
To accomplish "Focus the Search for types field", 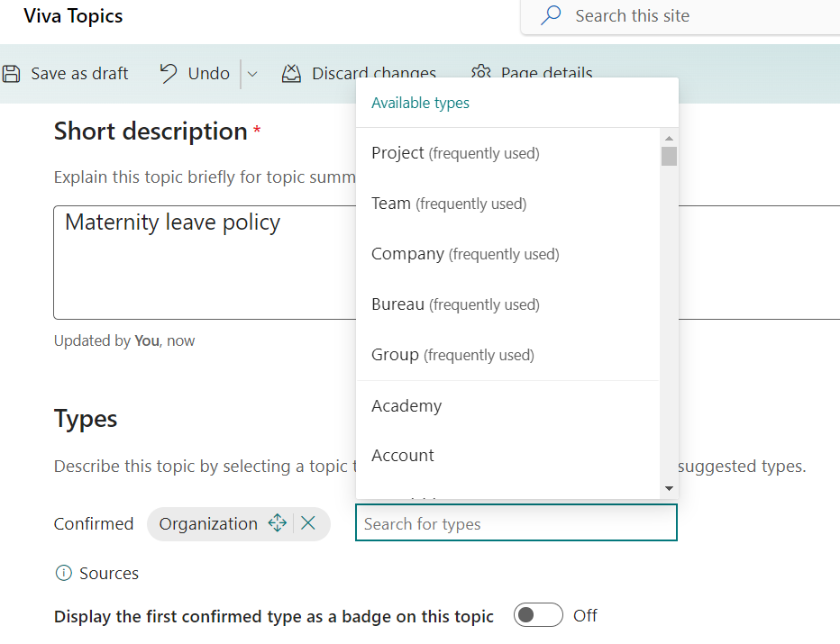I will tap(516, 523).
